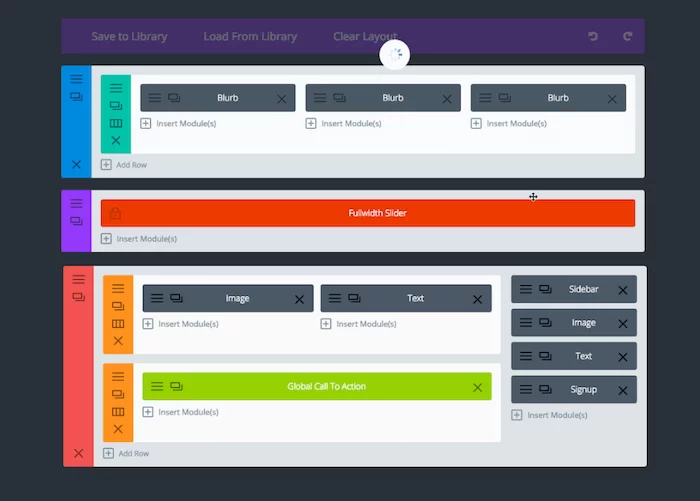Click the undo arrow in purple toolbar

(593, 37)
